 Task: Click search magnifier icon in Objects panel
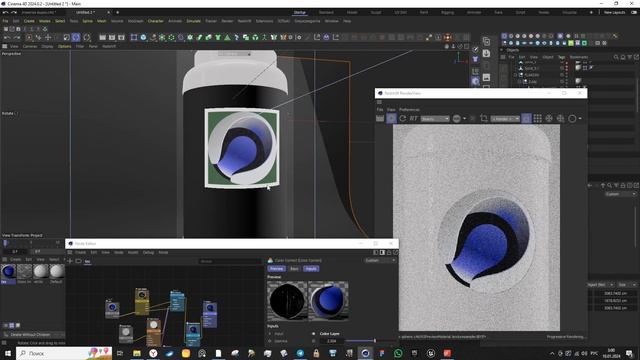click(x=616, y=57)
